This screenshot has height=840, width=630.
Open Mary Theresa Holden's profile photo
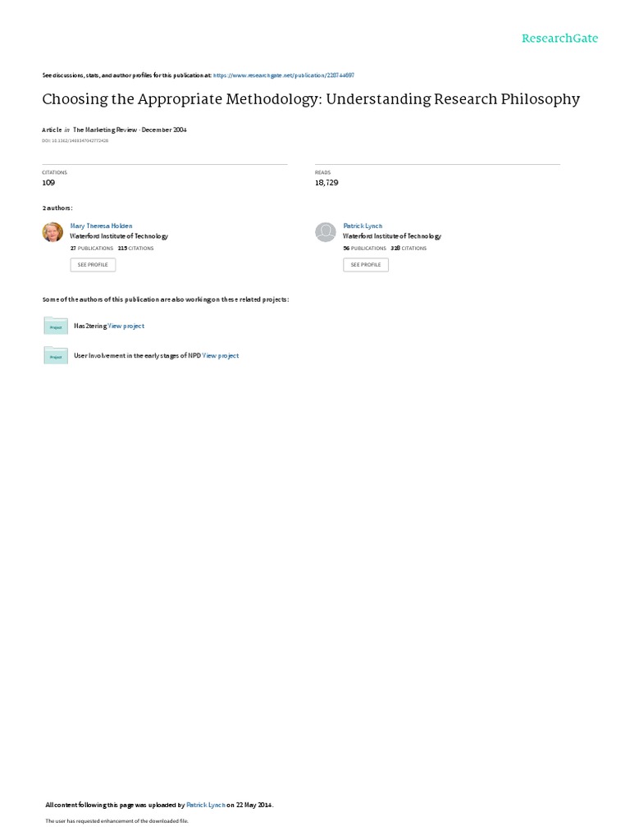(x=52, y=232)
